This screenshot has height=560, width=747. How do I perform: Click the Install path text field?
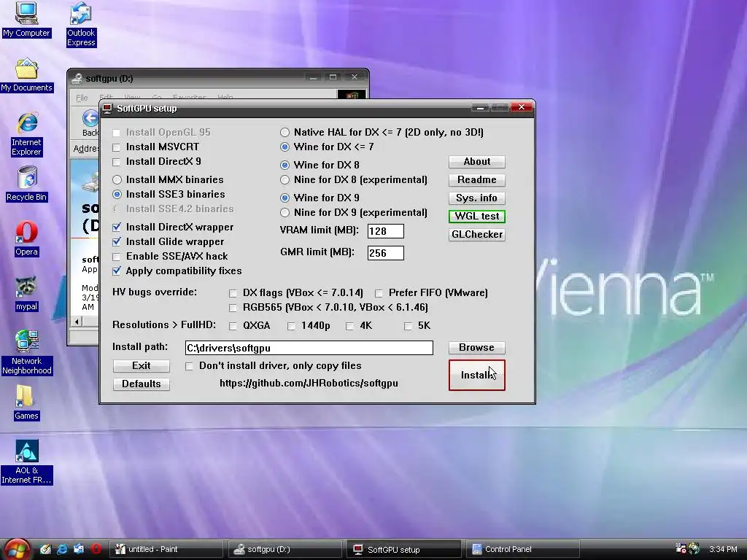pos(309,348)
